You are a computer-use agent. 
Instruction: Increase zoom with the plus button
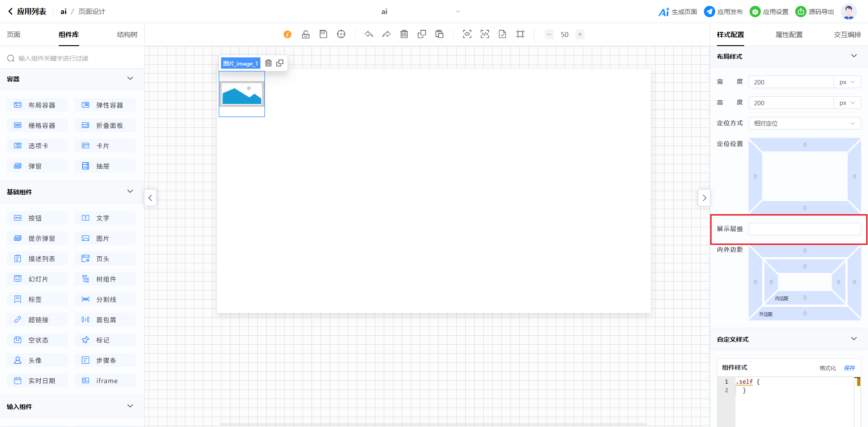[x=580, y=34]
